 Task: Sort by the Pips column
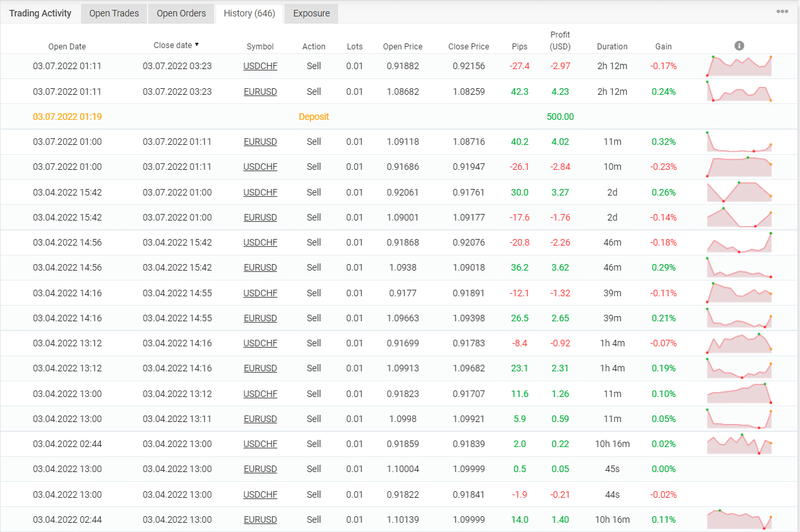(519, 46)
